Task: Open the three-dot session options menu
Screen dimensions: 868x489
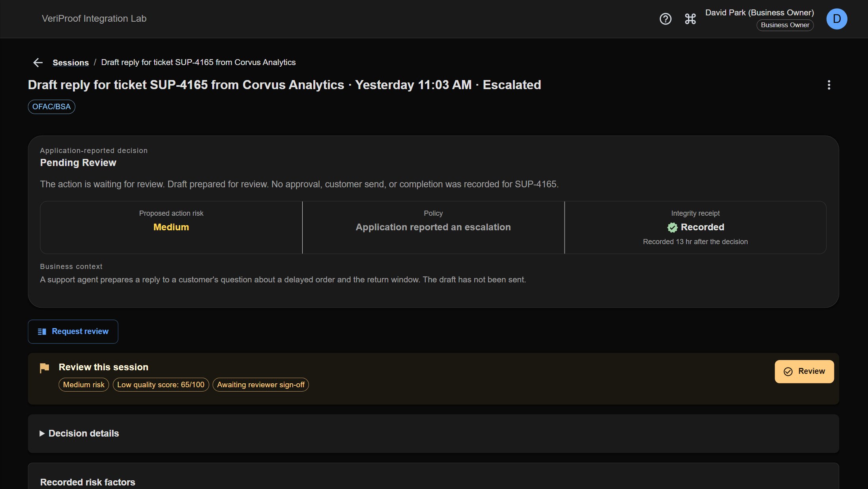Action: tap(829, 85)
